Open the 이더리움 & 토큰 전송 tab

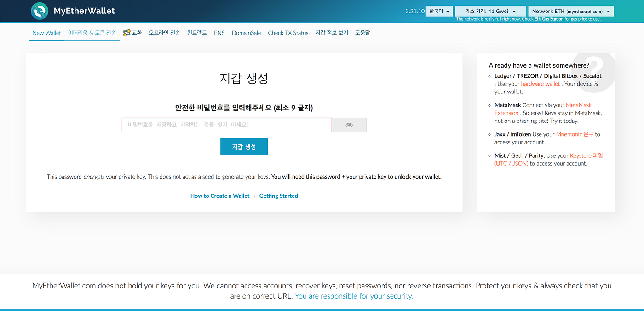point(92,33)
